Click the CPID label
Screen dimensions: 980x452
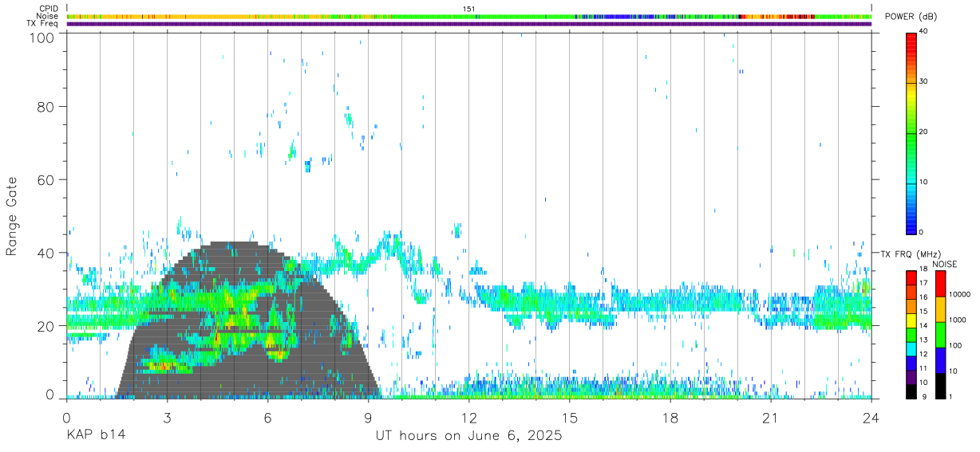tap(49, 8)
